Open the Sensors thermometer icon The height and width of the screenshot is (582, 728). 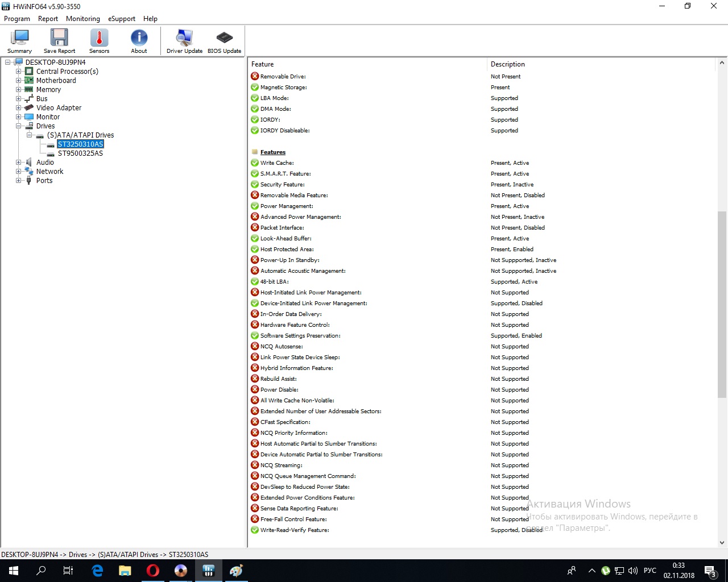(x=99, y=41)
